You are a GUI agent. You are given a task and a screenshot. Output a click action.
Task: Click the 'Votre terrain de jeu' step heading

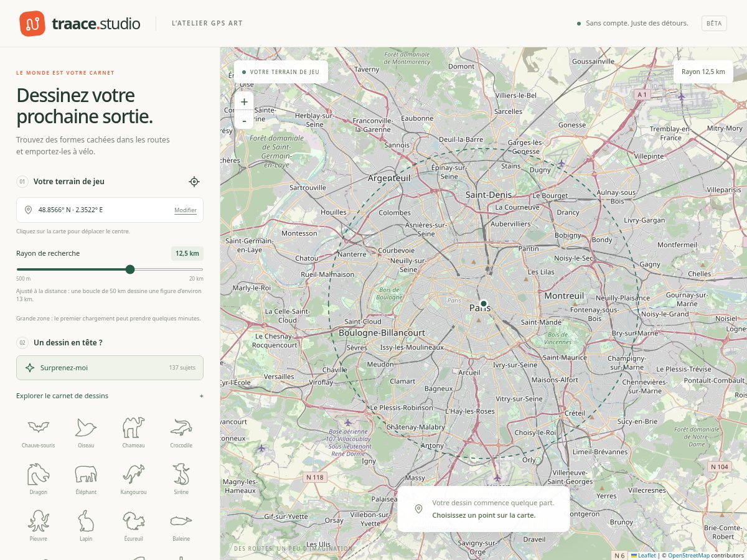tap(69, 182)
